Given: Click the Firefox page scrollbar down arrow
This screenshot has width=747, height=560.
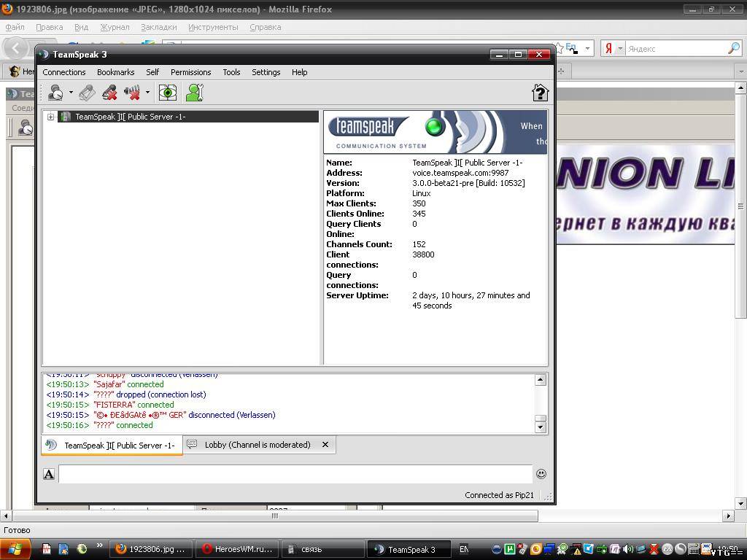Looking at the screenshot, I should click(740, 504).
